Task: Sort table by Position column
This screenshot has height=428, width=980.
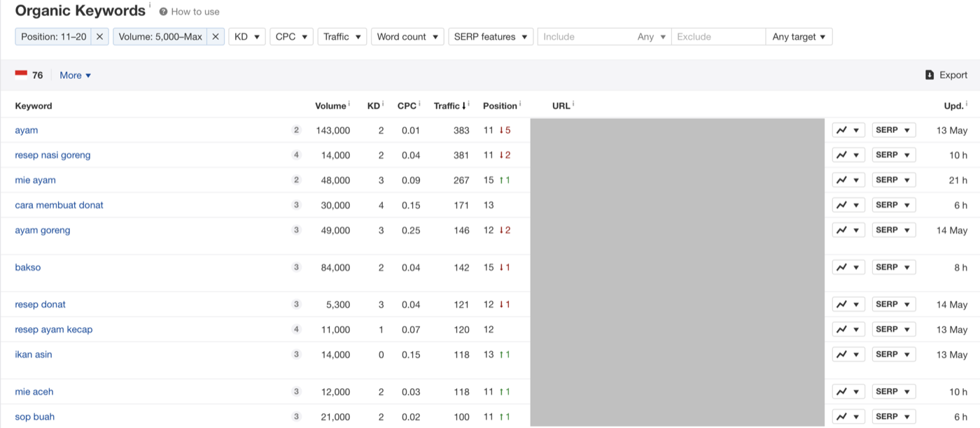Action: [x=500, y=106]
